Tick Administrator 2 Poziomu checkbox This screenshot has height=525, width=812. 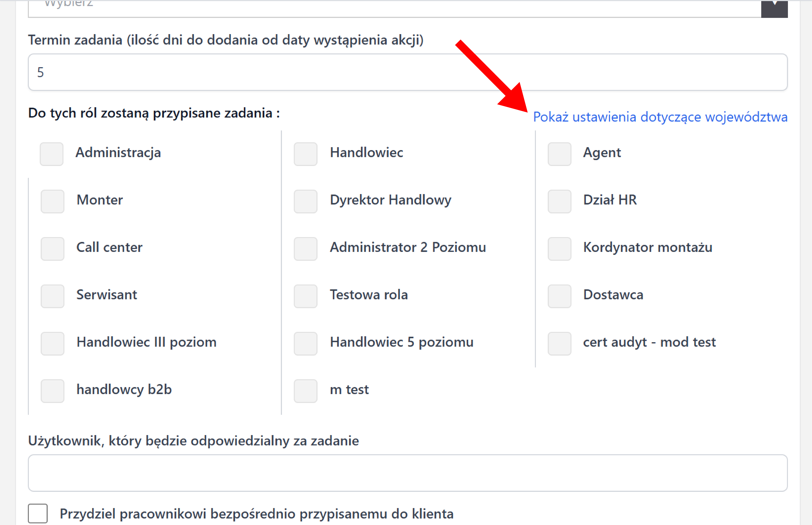tap(305, 249)
